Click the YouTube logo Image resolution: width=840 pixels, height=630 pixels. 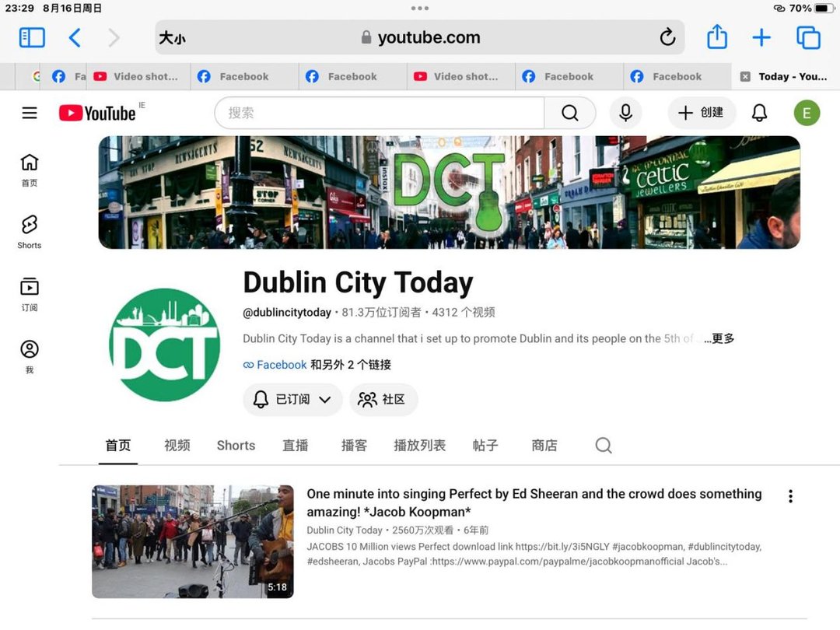tap(97, 113)
